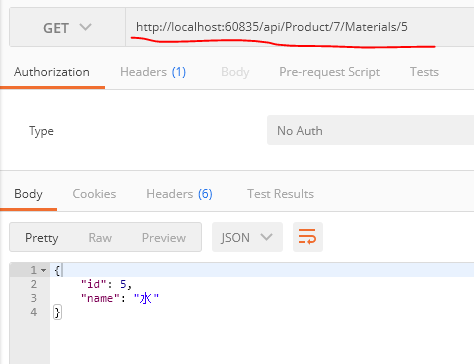Click the "name" value in response JSON

pyautogui.click(x=146, y=298)
